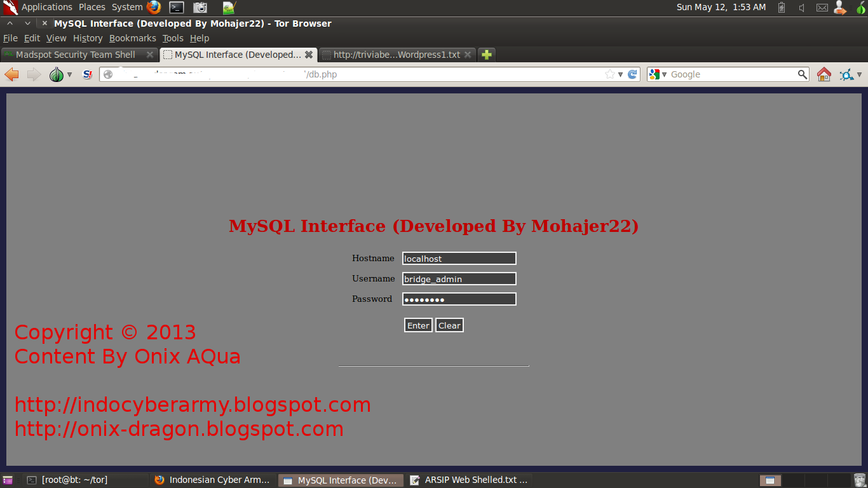The image size is (868, 488).
Task: Click the workspace switcher in bottom panel
Action: pyautogui.click(x=805, y=480)
